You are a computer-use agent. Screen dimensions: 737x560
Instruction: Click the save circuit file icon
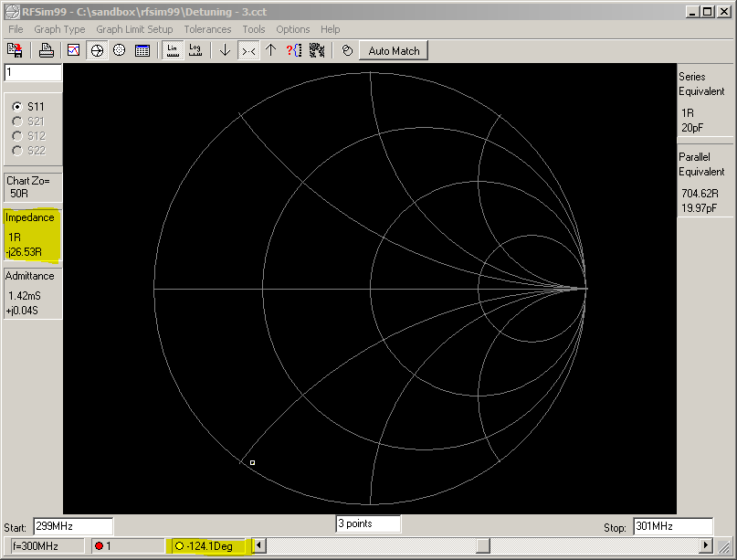point(15,50)
